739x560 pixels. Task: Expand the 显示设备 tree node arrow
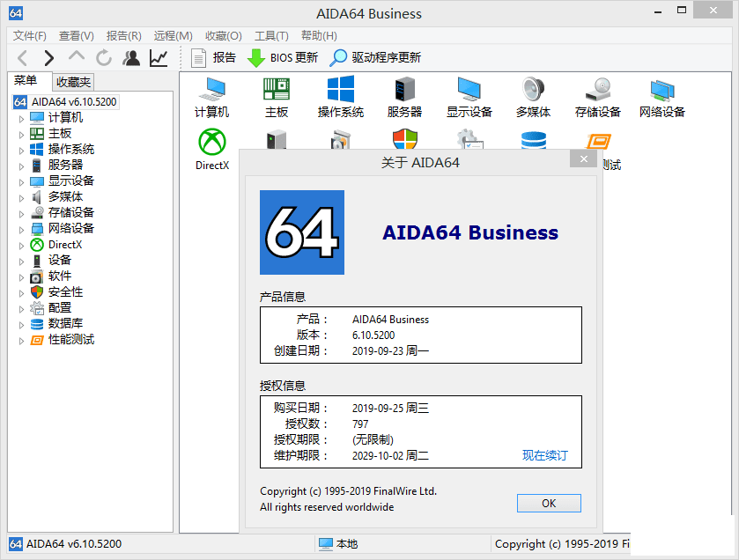tap(21, 181)
